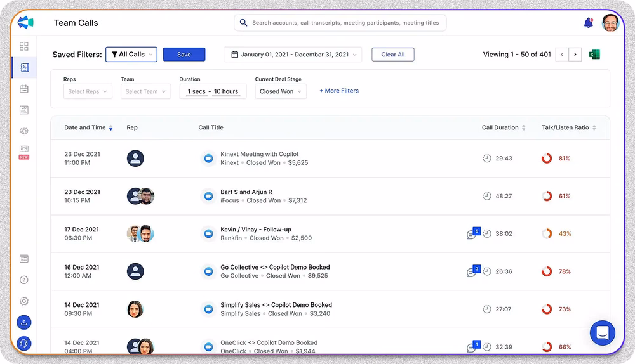Open Go Collective <> Copilot Demo Booked call
635x364 pixels.
(x=275, y=267)
